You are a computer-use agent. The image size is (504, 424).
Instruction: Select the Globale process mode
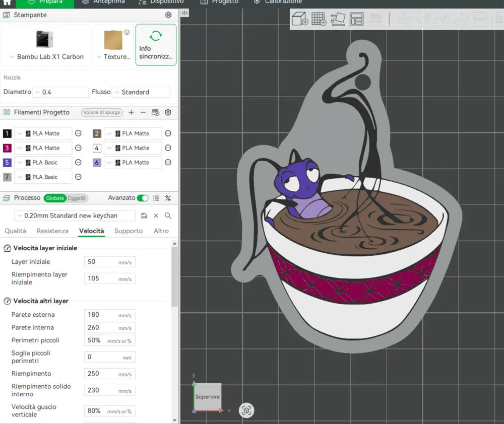pos(54,198)
